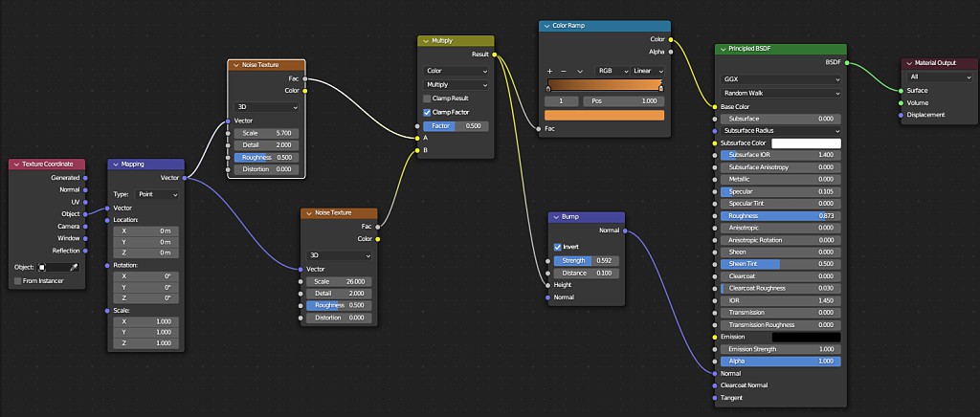Click the Surface input socket on Material Output

901,91
